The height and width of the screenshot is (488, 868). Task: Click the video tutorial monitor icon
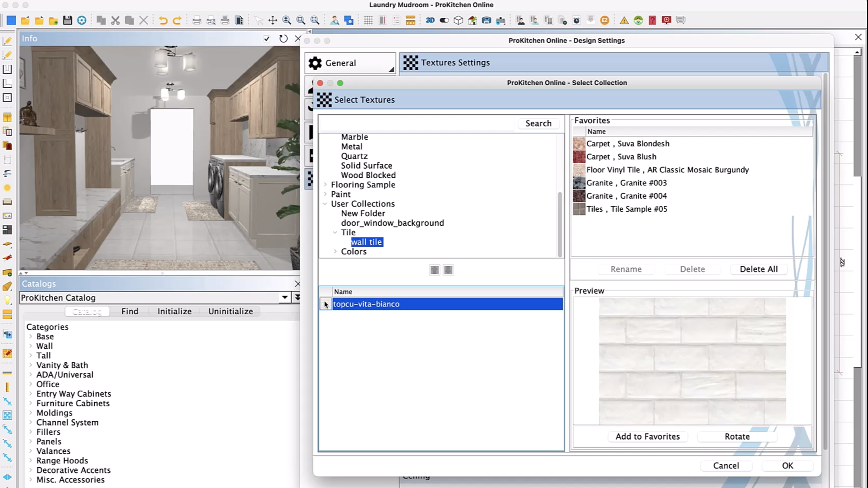click(666, 20)
